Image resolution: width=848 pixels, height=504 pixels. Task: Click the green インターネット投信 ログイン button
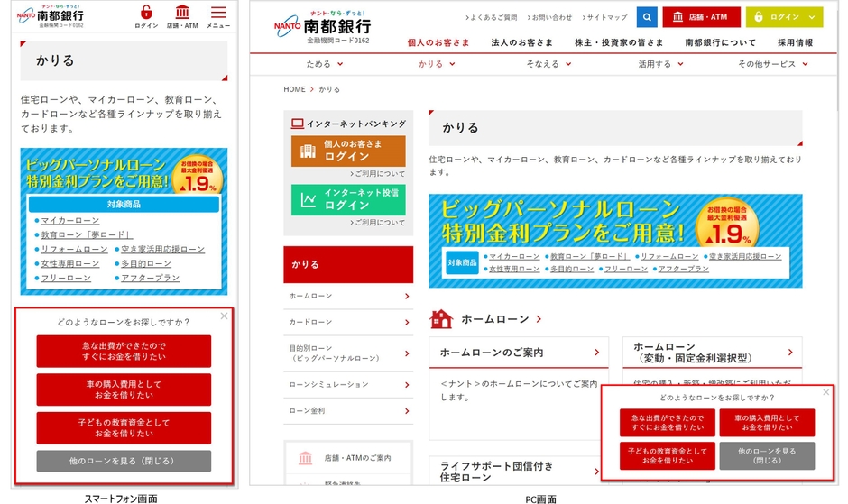(x=348, y=200)
